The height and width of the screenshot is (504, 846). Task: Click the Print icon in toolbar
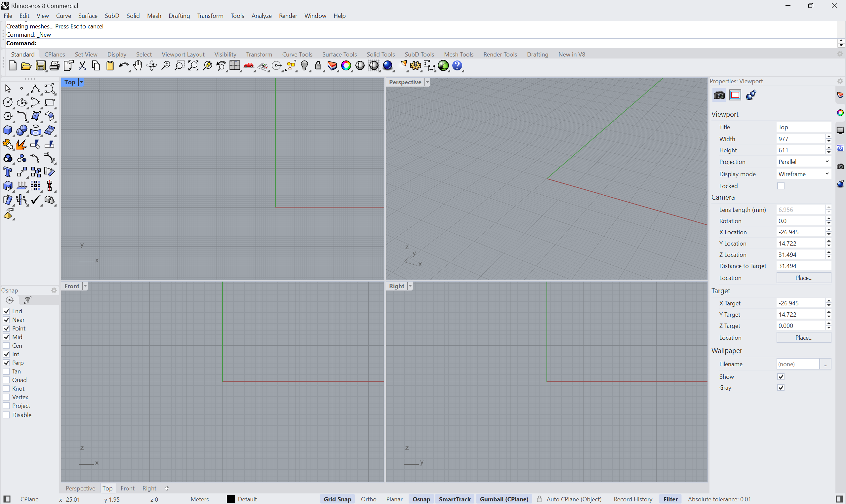pyautogui.click(x=54, y=66)
